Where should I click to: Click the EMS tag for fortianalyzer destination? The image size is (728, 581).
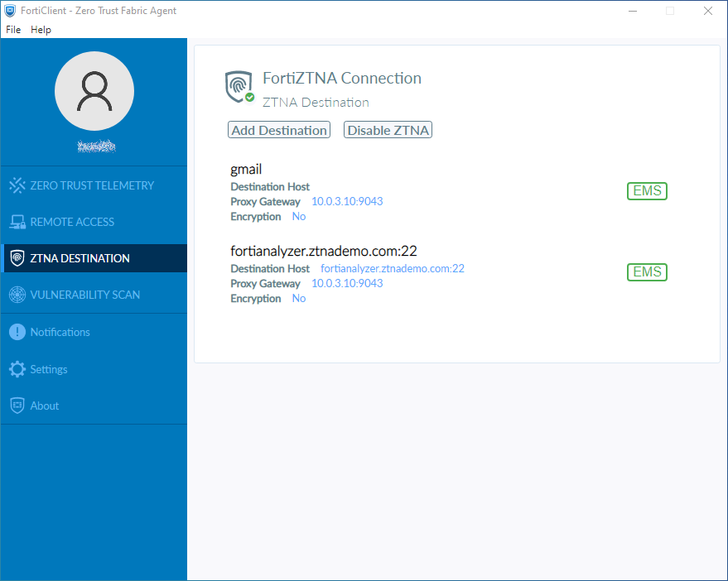(x=646, y=271)
